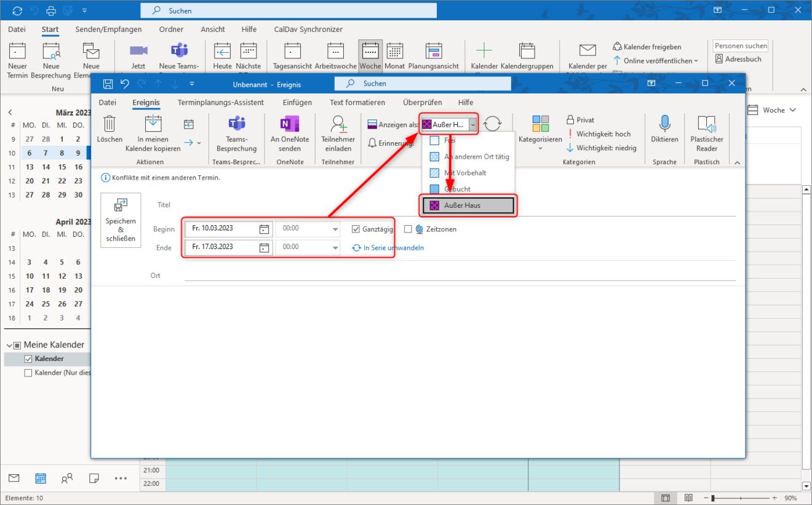Collapse the event ribbon with chevron
Screen dimensions: 812x505
(736, 162)
